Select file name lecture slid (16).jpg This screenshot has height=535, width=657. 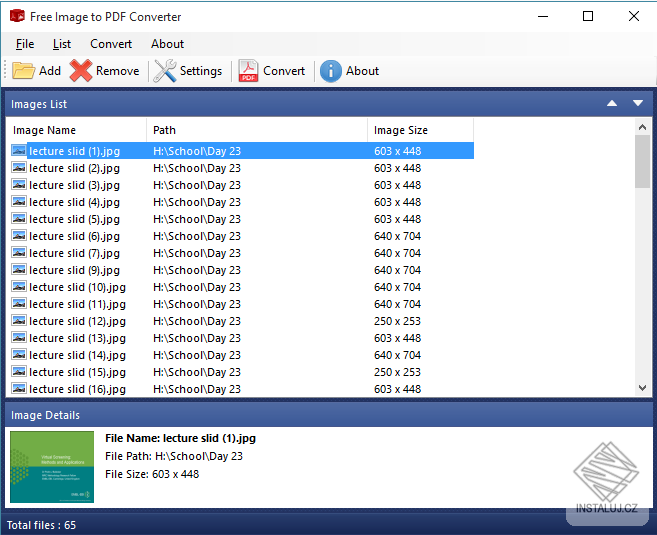(x=78, y=389)
